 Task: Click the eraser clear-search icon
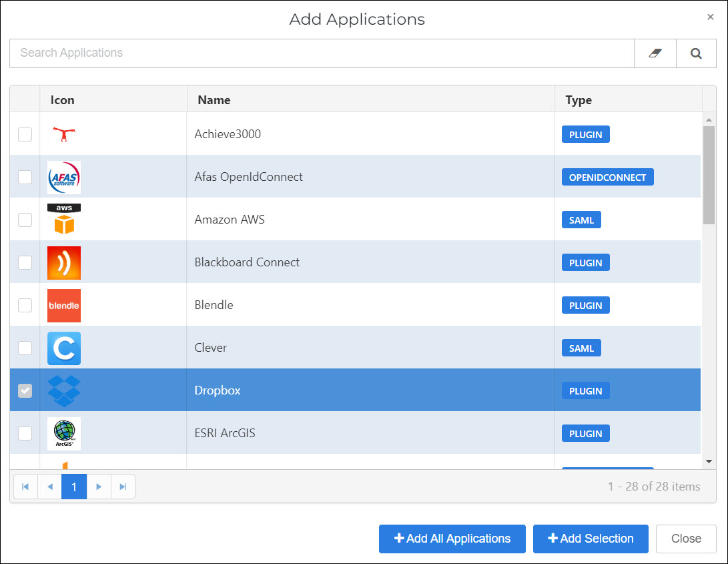(x=655, y=53)
